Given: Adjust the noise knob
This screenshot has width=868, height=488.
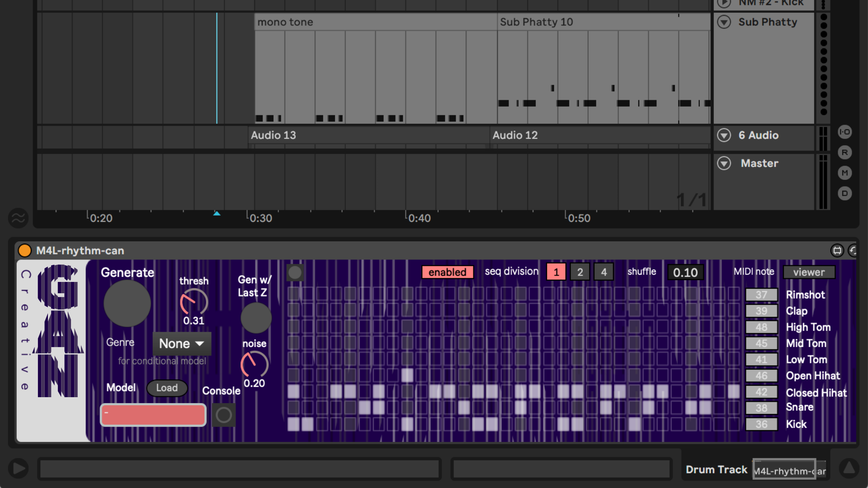Looking at the screenshot, I should (x=255, y=365).
